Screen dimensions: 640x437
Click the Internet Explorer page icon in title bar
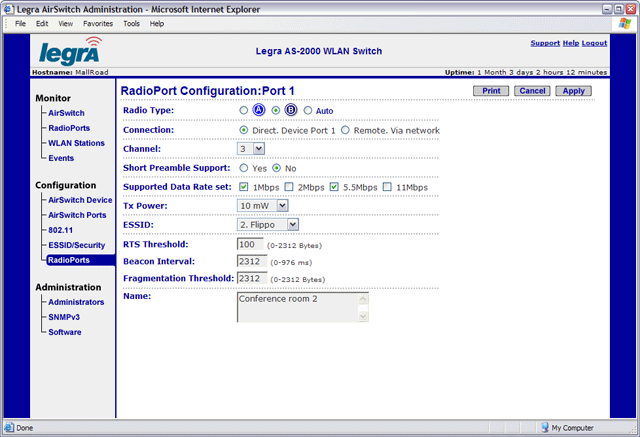pos(9,9)
